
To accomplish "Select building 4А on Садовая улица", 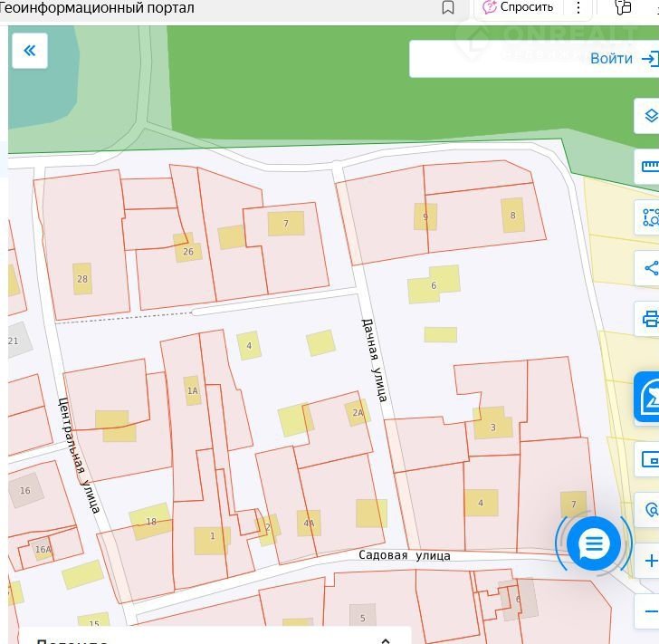I will (309, 523).
